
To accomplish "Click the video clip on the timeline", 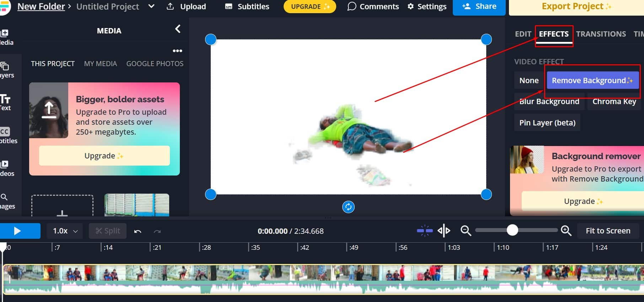I will [323, 279].
